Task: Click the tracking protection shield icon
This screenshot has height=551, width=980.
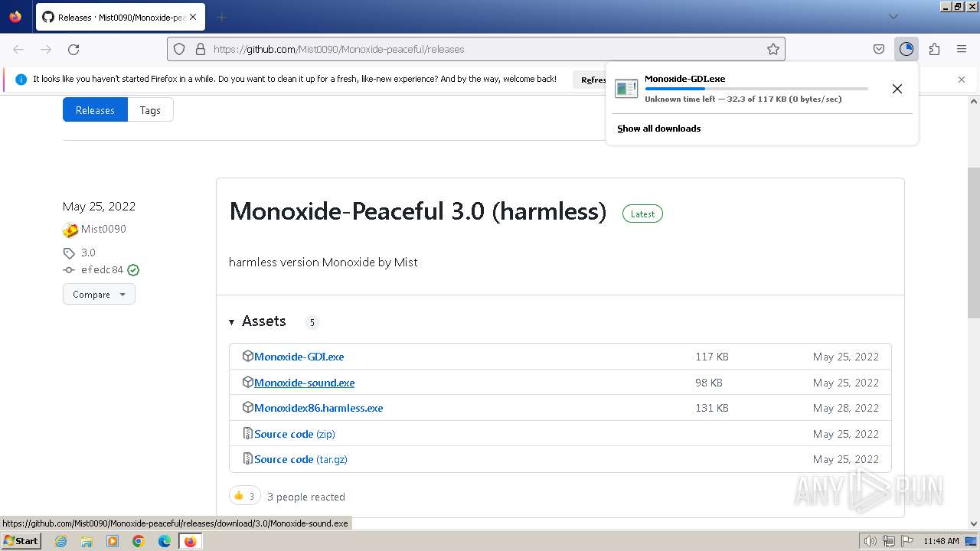Action: 179,49
